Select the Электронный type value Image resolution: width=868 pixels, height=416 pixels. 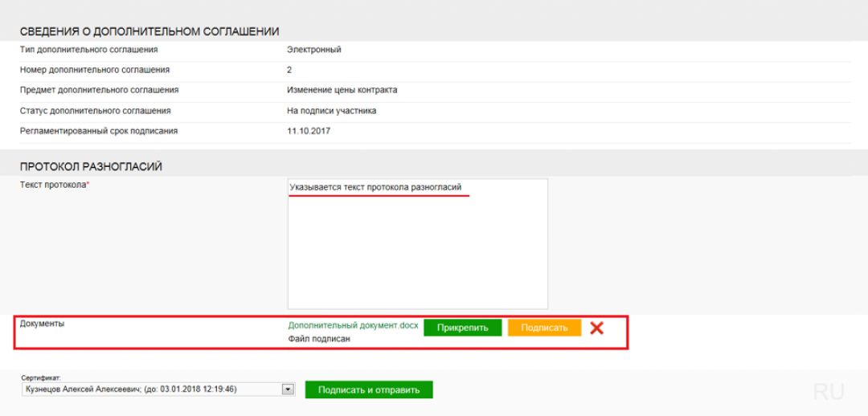(314, 50)
